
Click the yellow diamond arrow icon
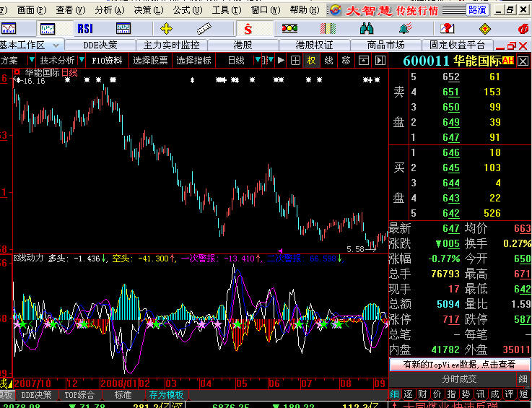(x=485, y=29)
